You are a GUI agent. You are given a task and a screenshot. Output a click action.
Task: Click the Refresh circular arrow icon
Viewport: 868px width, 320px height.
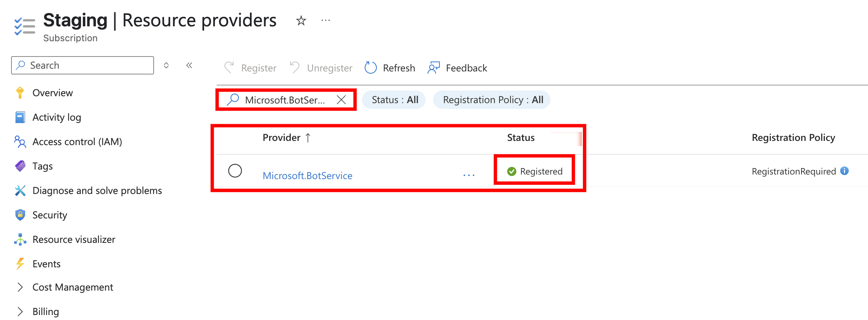(x=371, y=68)
